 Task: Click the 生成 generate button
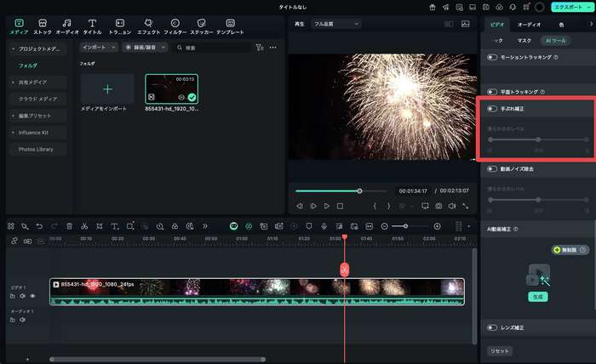538,297
